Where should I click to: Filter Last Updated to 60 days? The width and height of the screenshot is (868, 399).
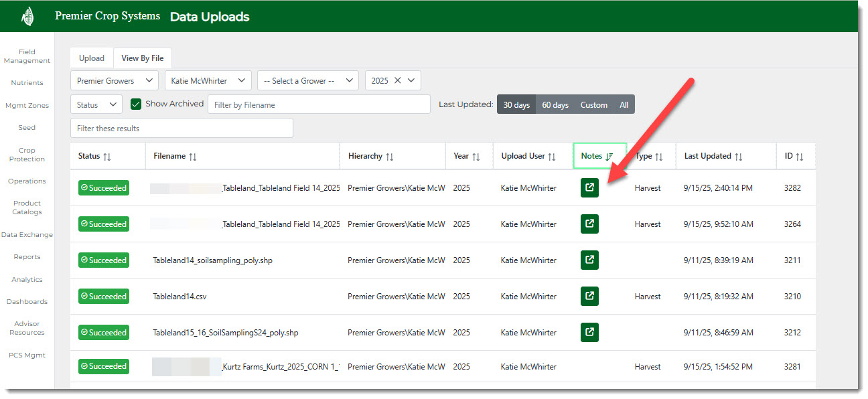coord(555,104)
